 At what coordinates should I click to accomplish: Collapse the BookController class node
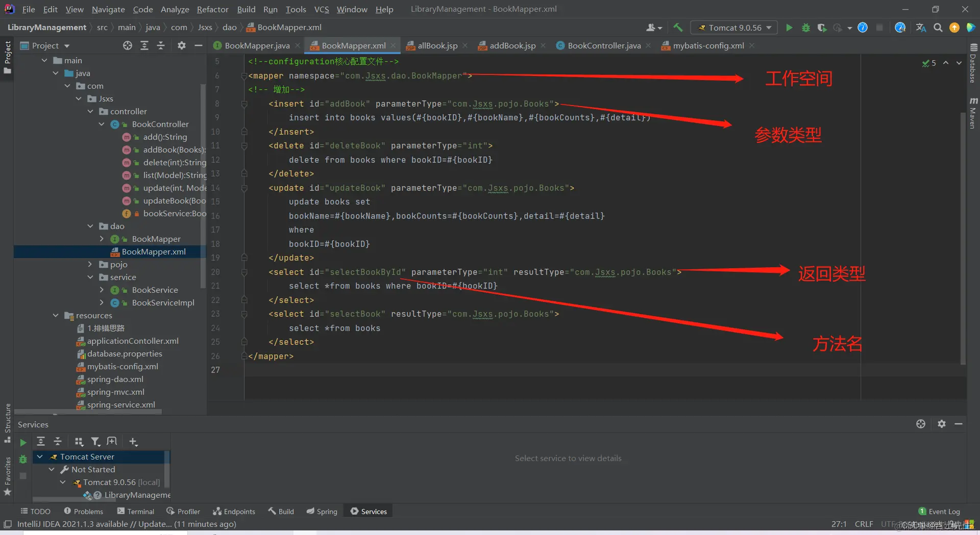click(x=102, y=124)
